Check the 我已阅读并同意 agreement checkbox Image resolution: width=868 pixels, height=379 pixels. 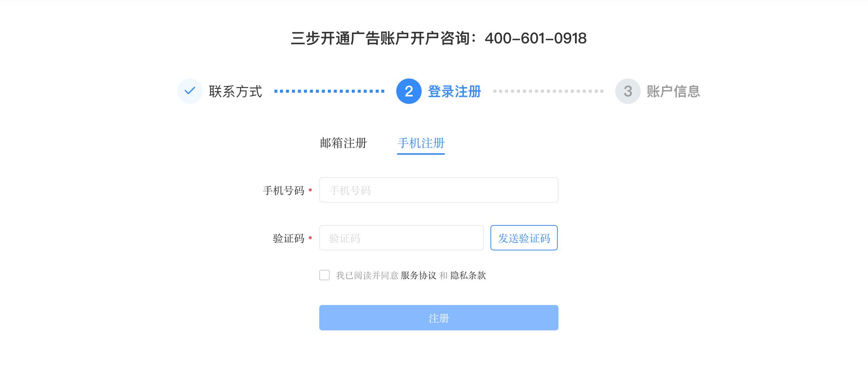325,275
